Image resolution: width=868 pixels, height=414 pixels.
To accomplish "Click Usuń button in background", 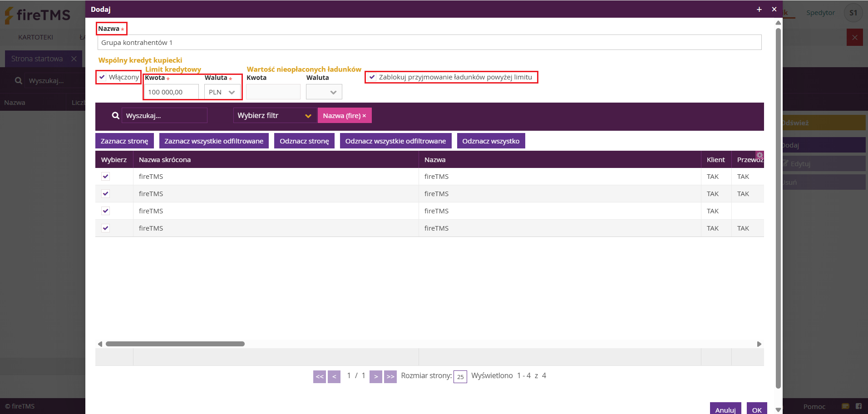I will pos(824,182).
